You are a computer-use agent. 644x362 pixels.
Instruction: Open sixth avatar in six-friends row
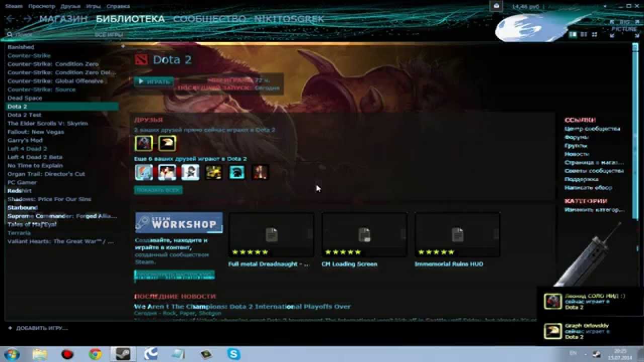(x=260, y=172)
